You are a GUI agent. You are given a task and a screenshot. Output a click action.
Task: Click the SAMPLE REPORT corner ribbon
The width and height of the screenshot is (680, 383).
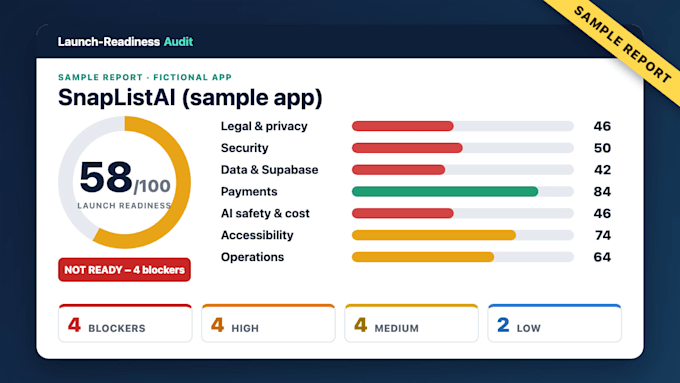click(622, 44)
